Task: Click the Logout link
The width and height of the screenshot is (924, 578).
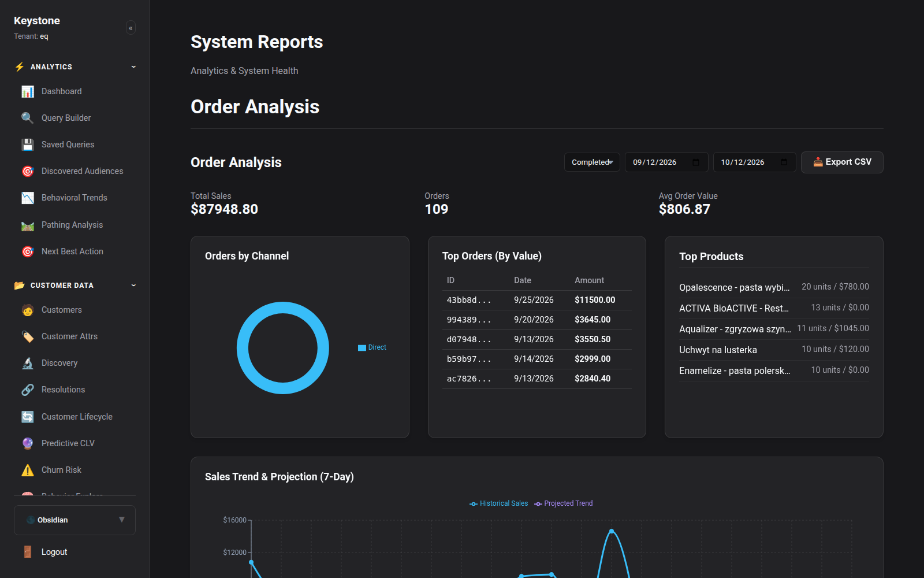Action: tap(54, 552)
